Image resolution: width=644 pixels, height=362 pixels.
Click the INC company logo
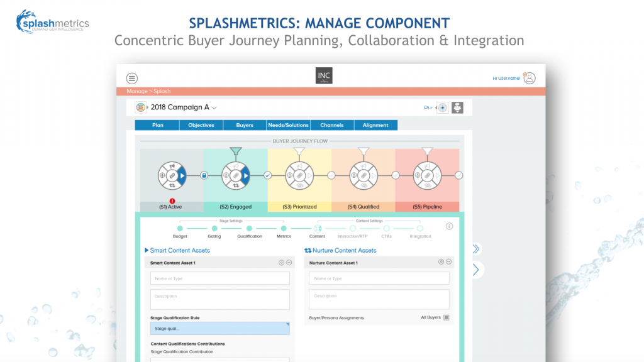coord(324,75)
